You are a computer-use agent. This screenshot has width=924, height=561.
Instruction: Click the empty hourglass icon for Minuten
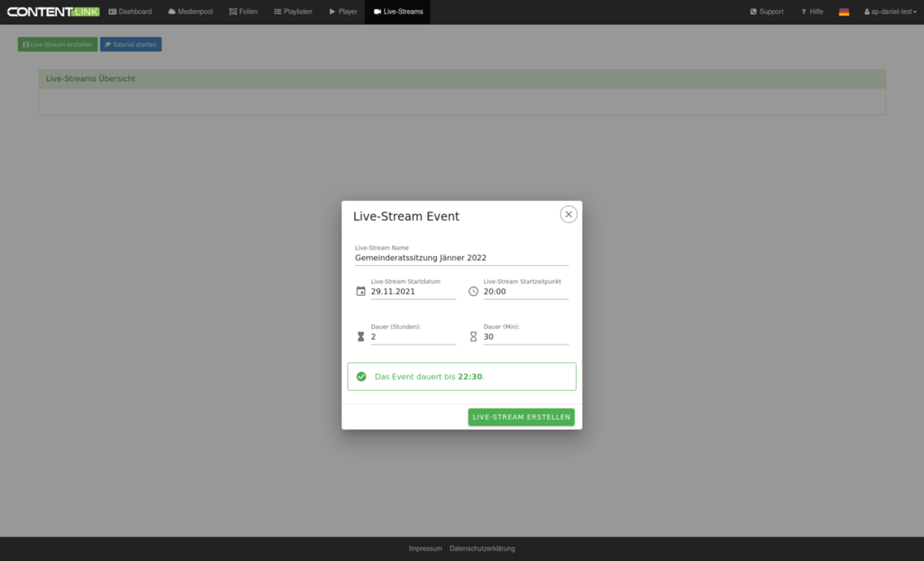tap(473, 336)
